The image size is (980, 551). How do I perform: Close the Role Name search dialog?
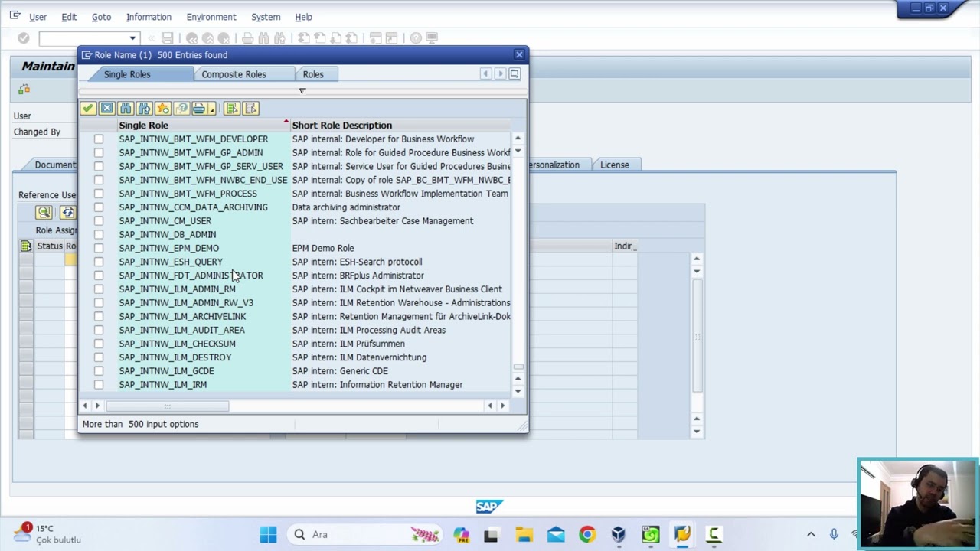519,55
